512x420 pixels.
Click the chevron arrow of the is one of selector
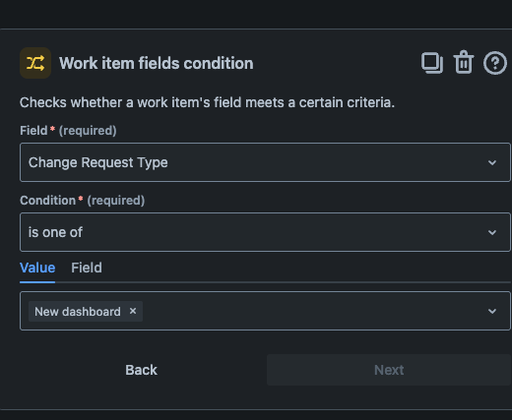492,232
